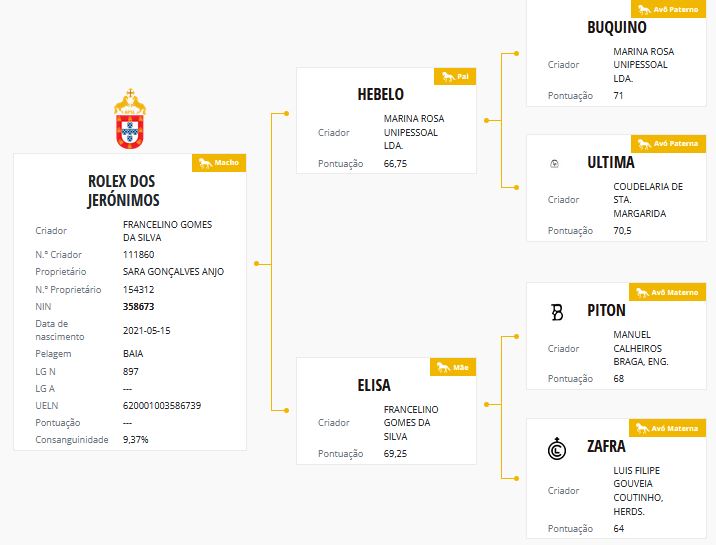Click the Avô Materno badge on PITON
The width and height of the screenshot is (716, 545).
click(667, 292)
